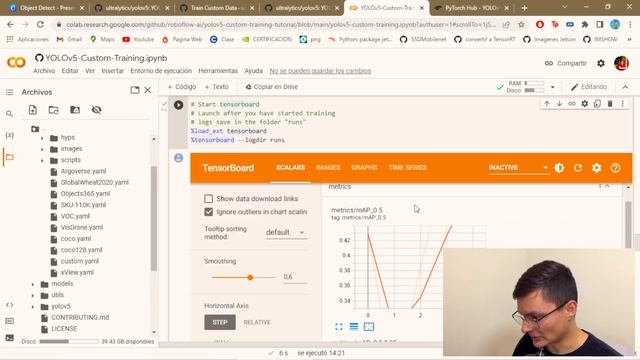Open the variables {x} sidebar icon

point(9,135)
